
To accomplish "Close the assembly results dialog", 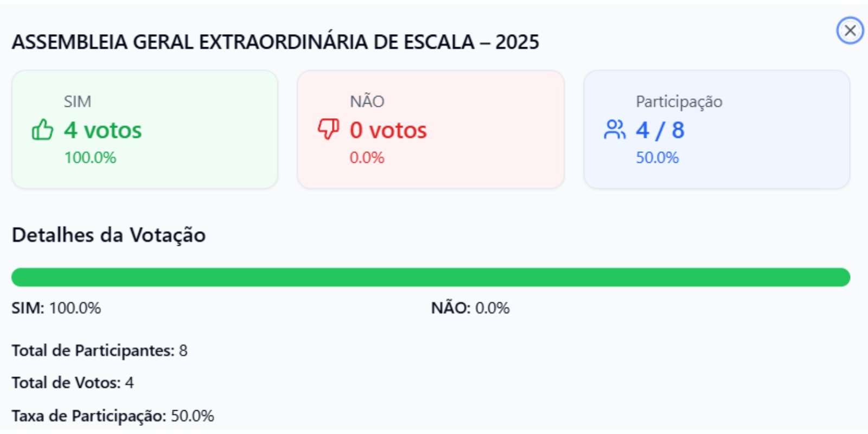I will click(x=850, y=30).
